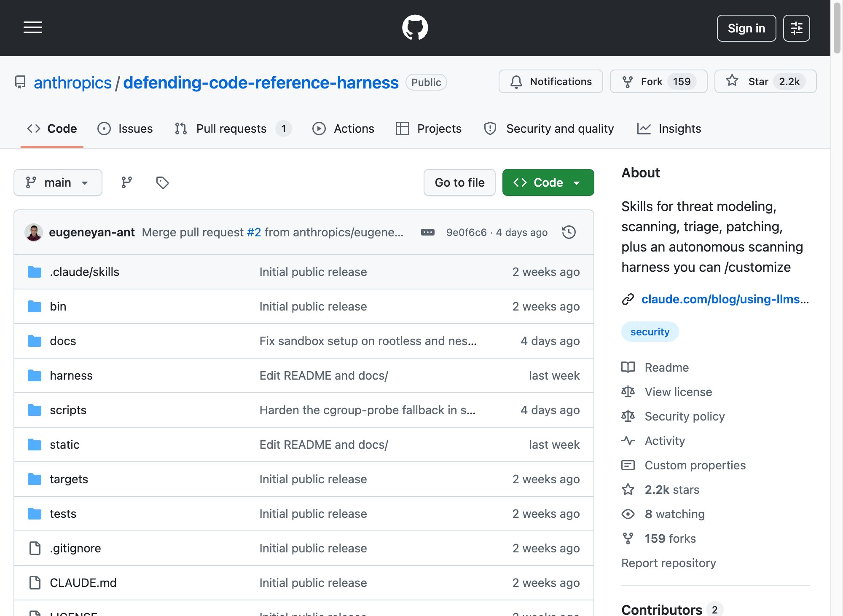Open commit hash 9e0f6c6 link
The image size is (843, 616).
click(466, 232)
